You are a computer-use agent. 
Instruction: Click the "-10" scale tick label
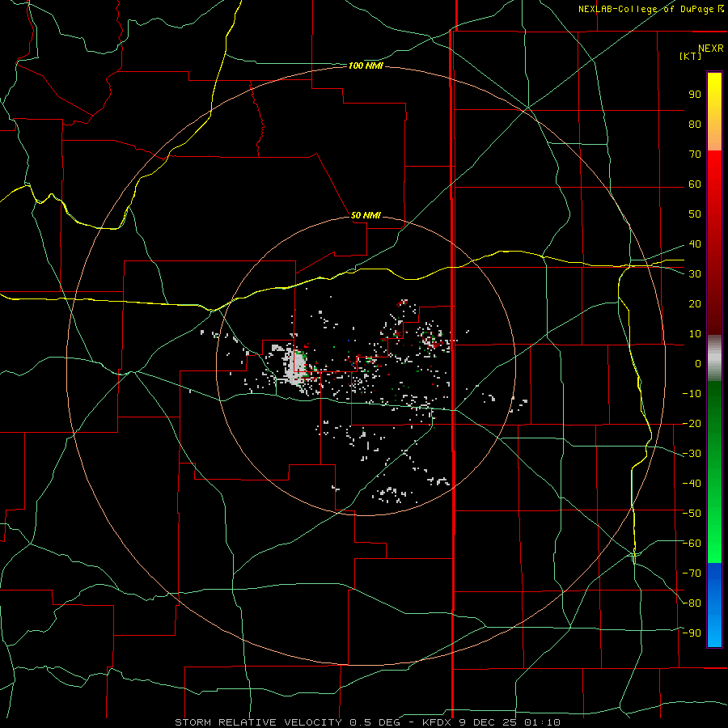click(x=692, y=394)
